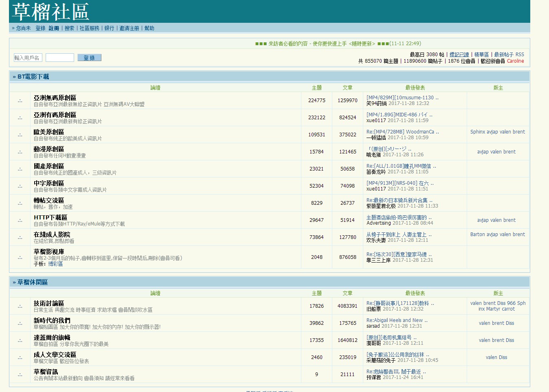This screenshot has width=549, height=392.
Task: Click status icon beside 新時代的我們 row
Action: pos(20,323)
